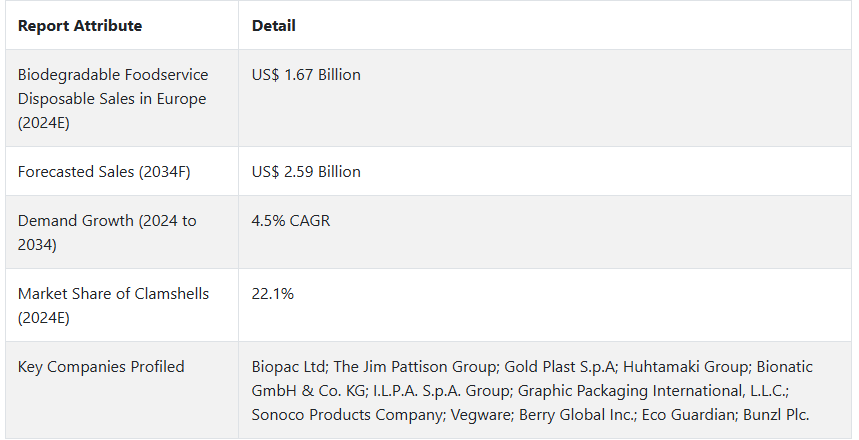
Task: Select the Demand Growth (2024 to 2034) cell
Action: pyautogui.click(x=107, y=232)
